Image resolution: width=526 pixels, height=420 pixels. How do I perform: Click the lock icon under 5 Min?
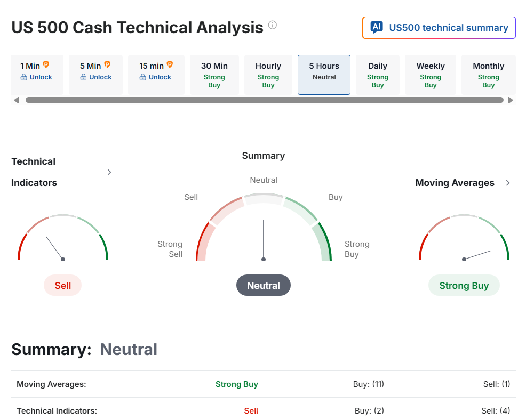pyautogui.click(x=83, y=77)
